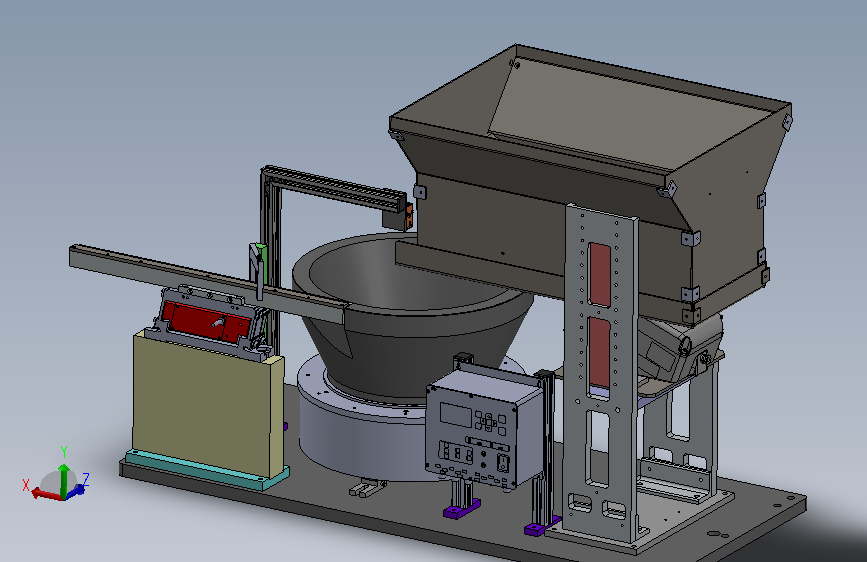
Task: Click the red X axis arrow of triad
Action: coord(45,493)
